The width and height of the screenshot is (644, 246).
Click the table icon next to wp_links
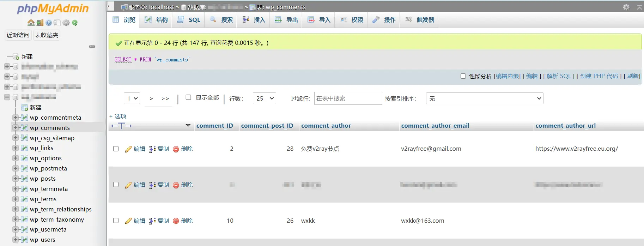point(24,148)
